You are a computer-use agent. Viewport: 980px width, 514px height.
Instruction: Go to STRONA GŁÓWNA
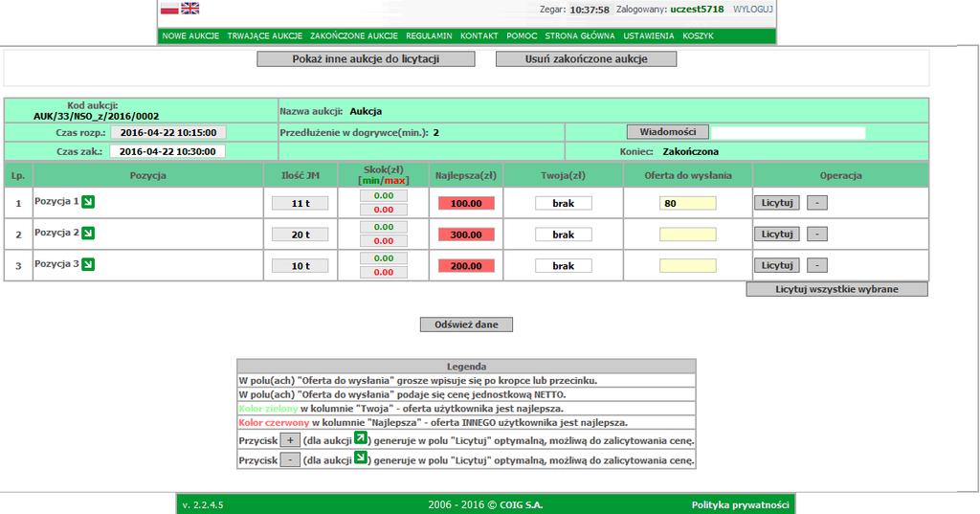(580, 36)
